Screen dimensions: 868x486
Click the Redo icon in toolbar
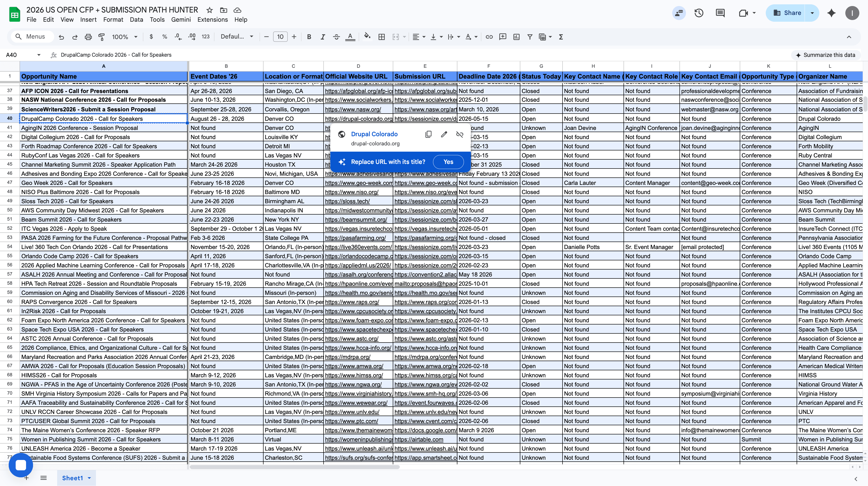tap(75, 37)
